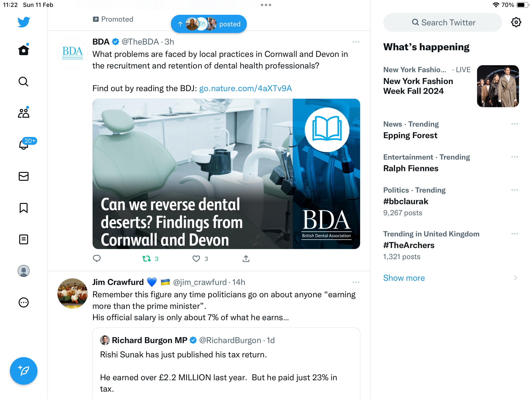
Task: Open options for #TheArchers trend
Action: click(x=515, y=234)
